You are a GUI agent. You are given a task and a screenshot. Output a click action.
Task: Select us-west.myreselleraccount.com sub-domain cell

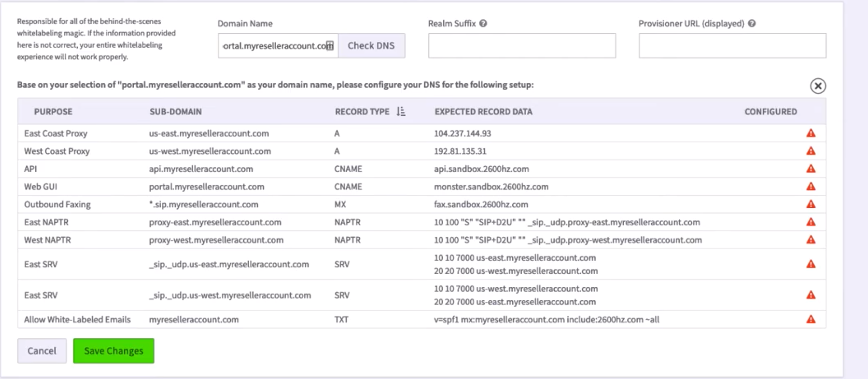point(210,151)
